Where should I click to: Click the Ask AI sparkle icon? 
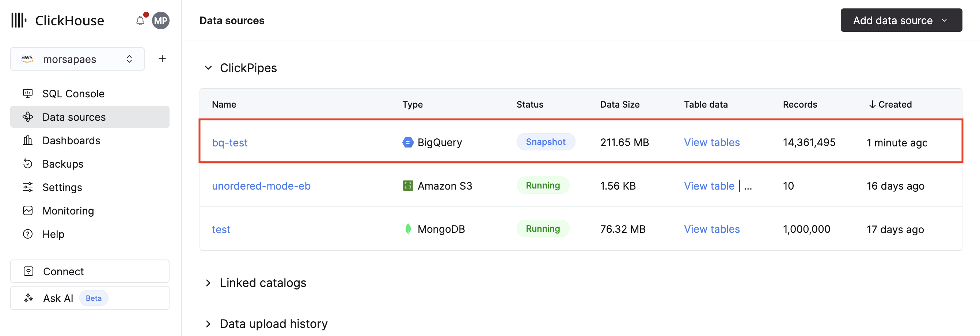(29, 298)
